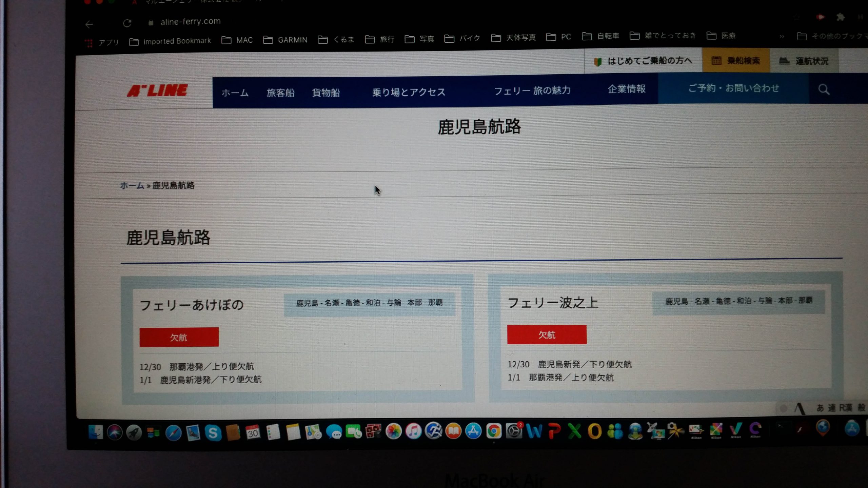868x488 pixels.
Task: Launch Microsoft Word from the Dock
Action: coord(534,431)
